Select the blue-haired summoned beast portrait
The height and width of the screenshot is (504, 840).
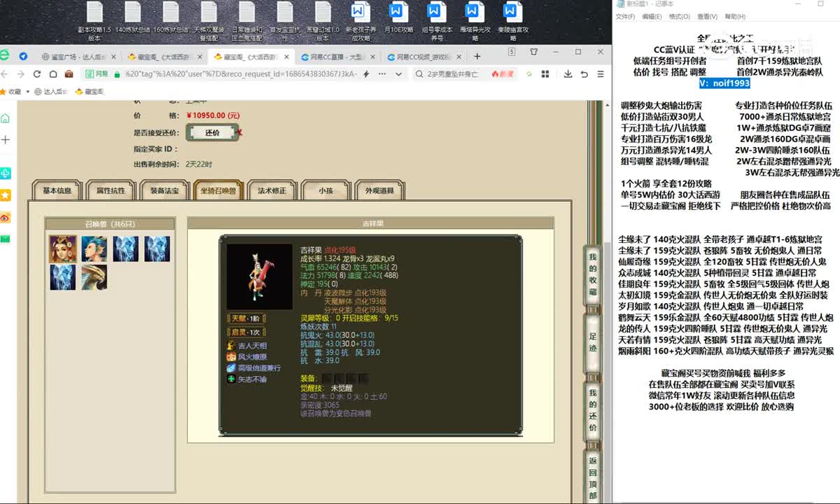[94, 248]
